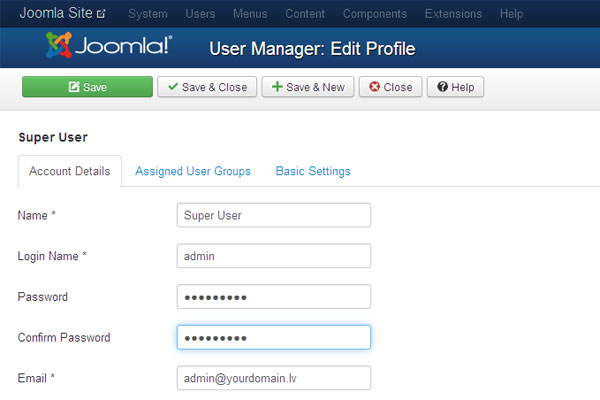The width and height of the screenshot is (600, 400).
Task: Click the Login Name field containing admin
Action: pyautogui.click(x=274, y=256)
